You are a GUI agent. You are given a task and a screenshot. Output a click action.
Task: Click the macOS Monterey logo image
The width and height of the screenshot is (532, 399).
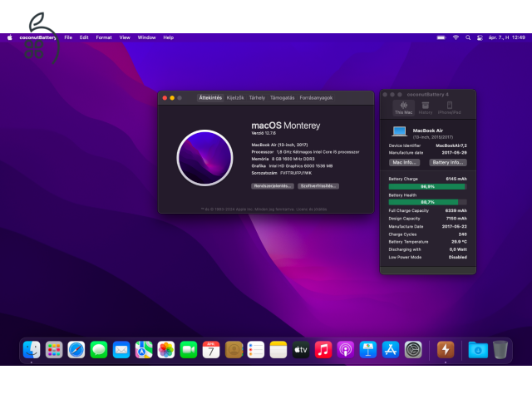pyautogui.click(x=204, y=158)
